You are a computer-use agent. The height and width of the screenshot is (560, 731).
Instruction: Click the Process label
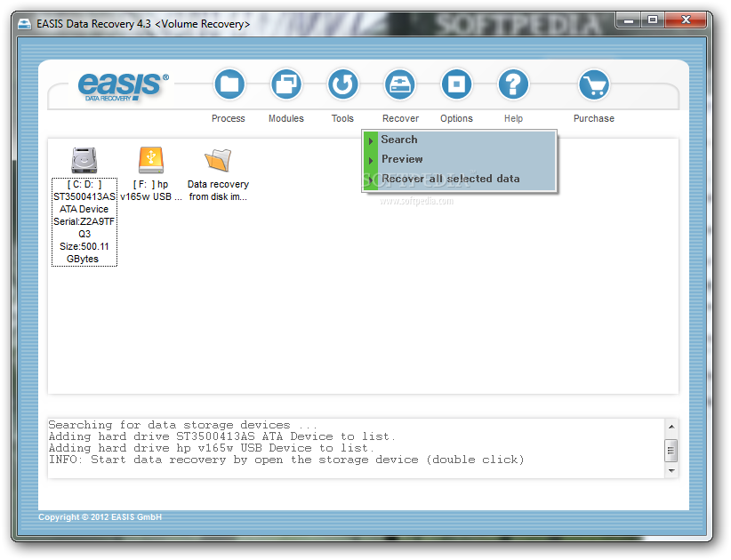(x=228, y=118)
